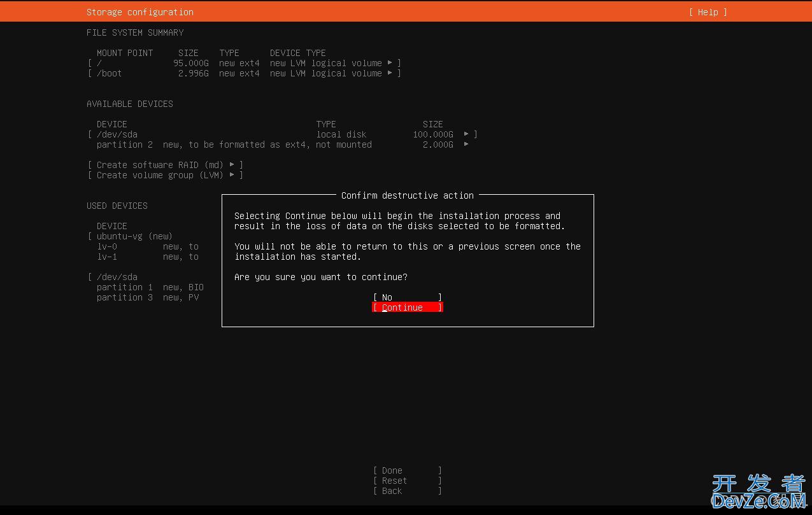Select partition 3 in used devices

[148, 297]
